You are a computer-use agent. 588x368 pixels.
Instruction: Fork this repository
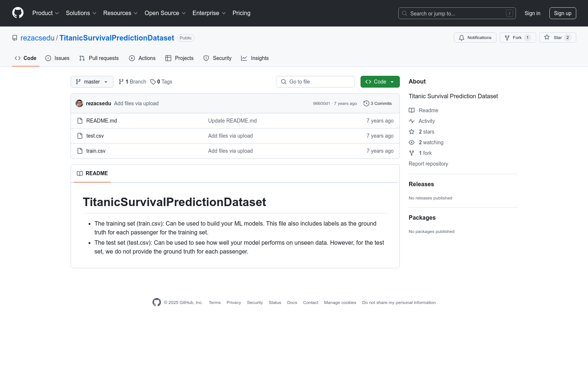(x=518, y=38)
